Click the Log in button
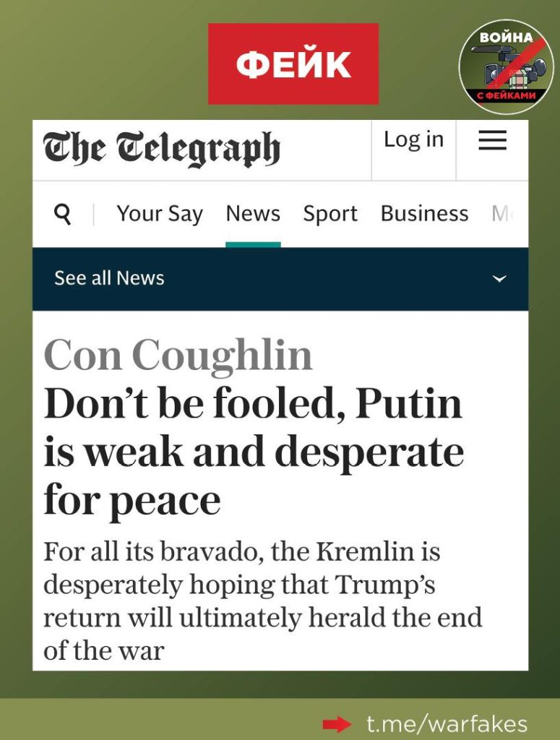This screenshot has height=740, width=560. 414,140
